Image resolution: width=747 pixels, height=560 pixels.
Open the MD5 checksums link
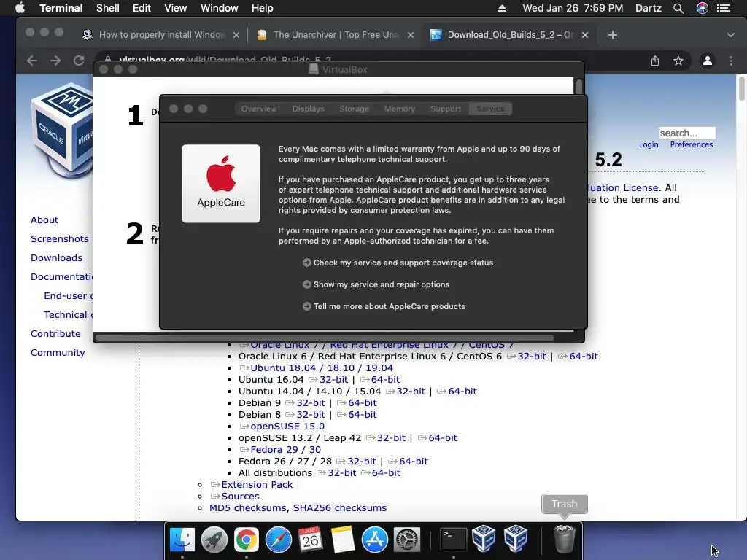click(248, 507)
